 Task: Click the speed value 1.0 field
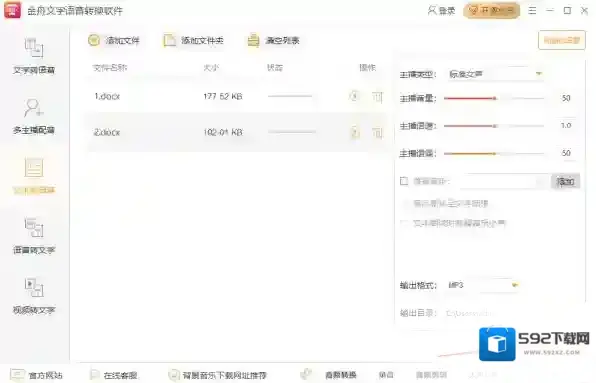pos(566,125)
